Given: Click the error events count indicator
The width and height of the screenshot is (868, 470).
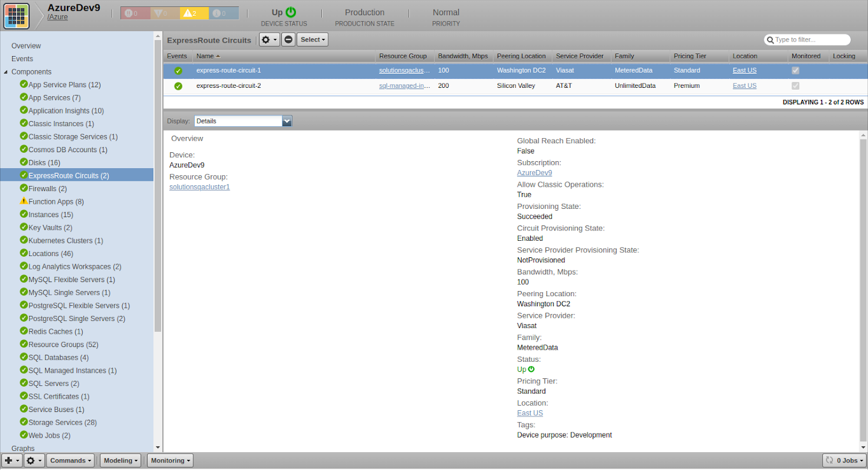Looking at the screenshot, I should pyautogui.click(x=165, y=13).
